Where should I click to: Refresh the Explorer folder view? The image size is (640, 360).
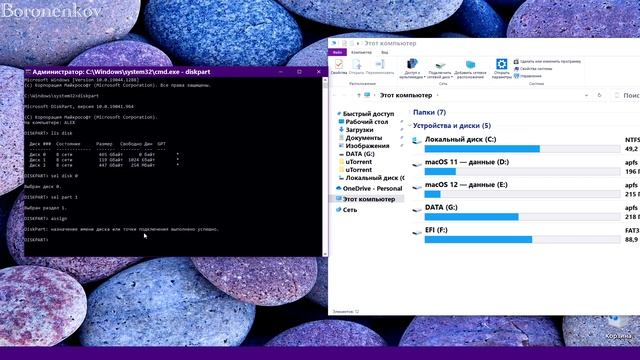600,95
